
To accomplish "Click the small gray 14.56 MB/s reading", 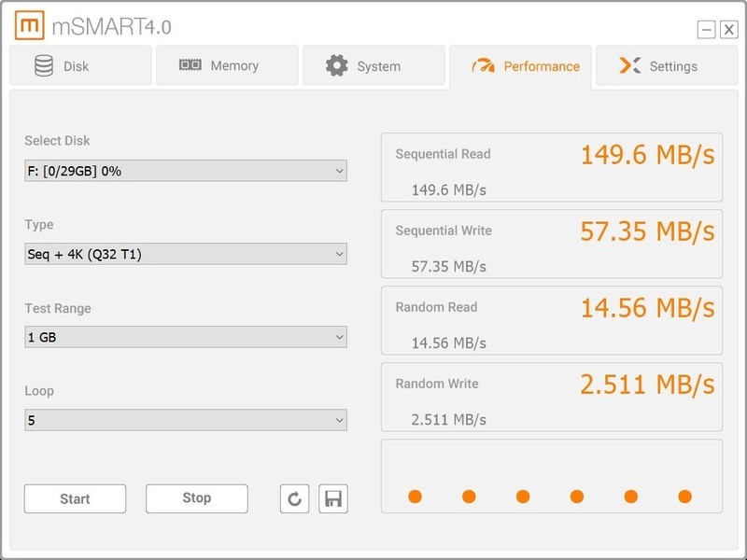I will pyautogui.click(x=449, y=343).
